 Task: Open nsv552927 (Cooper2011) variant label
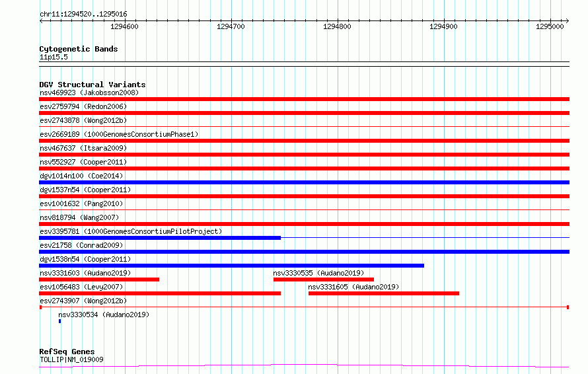tap(83, 162)
